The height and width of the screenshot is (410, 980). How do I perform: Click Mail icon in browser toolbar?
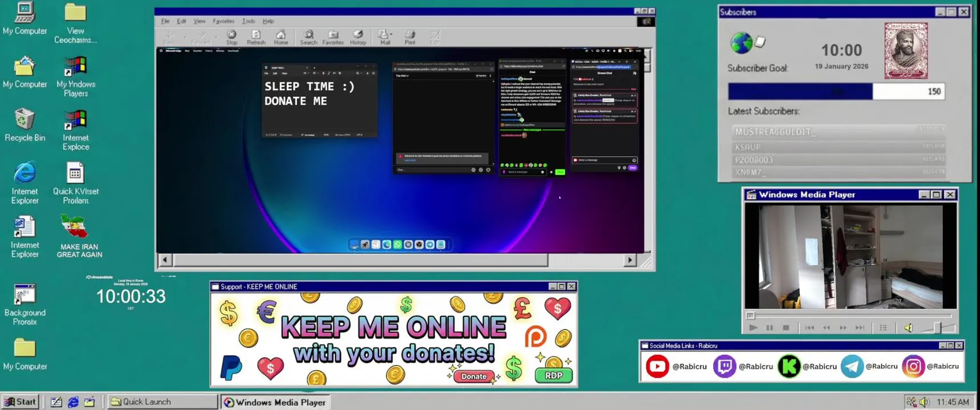tap(384, 38)
